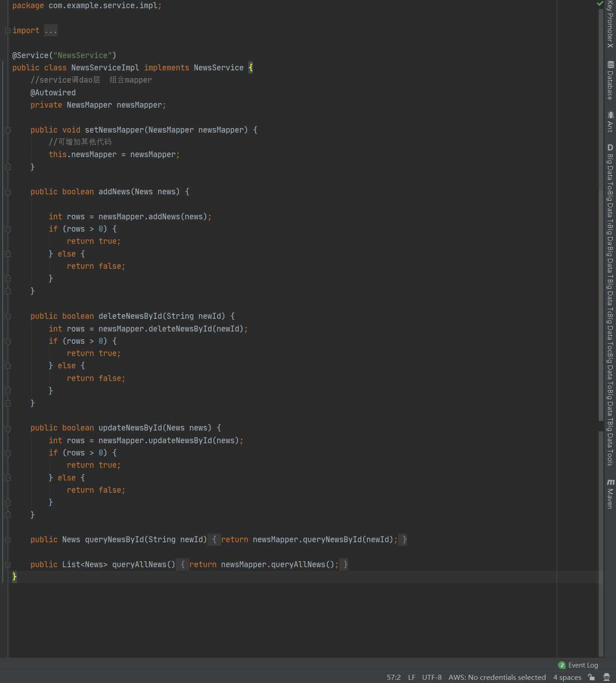
Task: Collapse the updateNewsById method via gutter fold
Action: [x=8, y=428]
